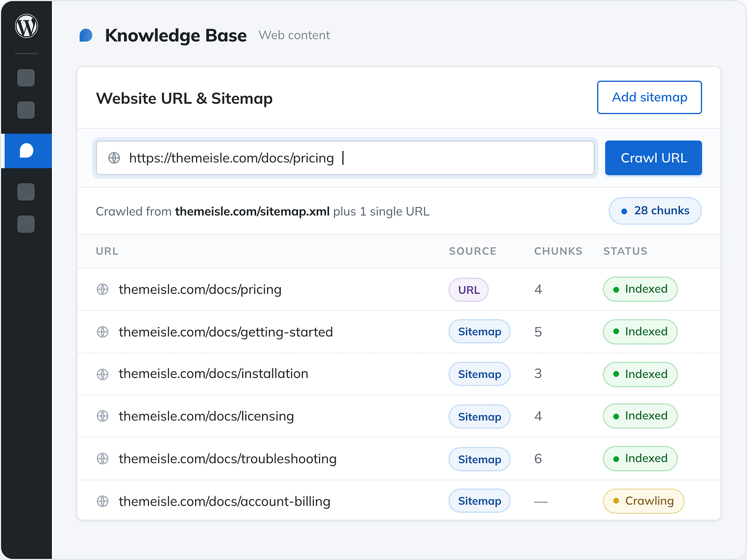Click the Sitemap badge in licensing row
747x560 pixels.
[x=479, y=417]
